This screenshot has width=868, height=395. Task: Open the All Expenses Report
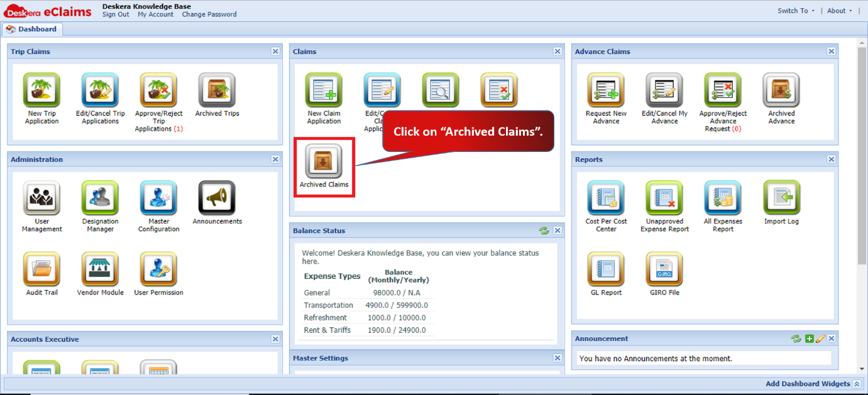[723, 198]
